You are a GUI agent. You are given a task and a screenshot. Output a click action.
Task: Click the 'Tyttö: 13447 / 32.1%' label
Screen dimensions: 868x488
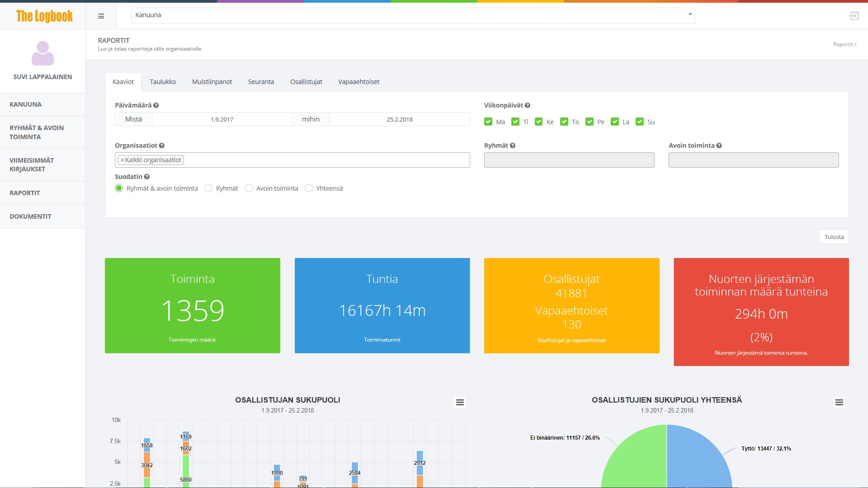(766, 449)
